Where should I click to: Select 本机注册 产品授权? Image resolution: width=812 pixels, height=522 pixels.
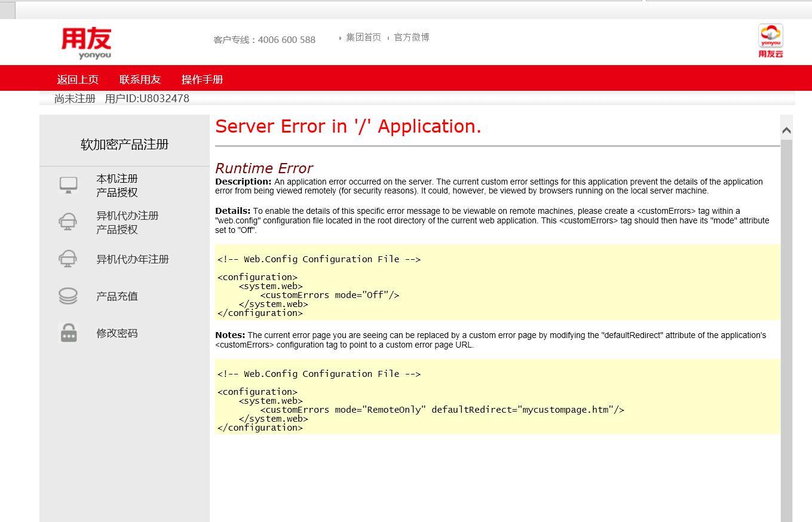tap(117, 186)
